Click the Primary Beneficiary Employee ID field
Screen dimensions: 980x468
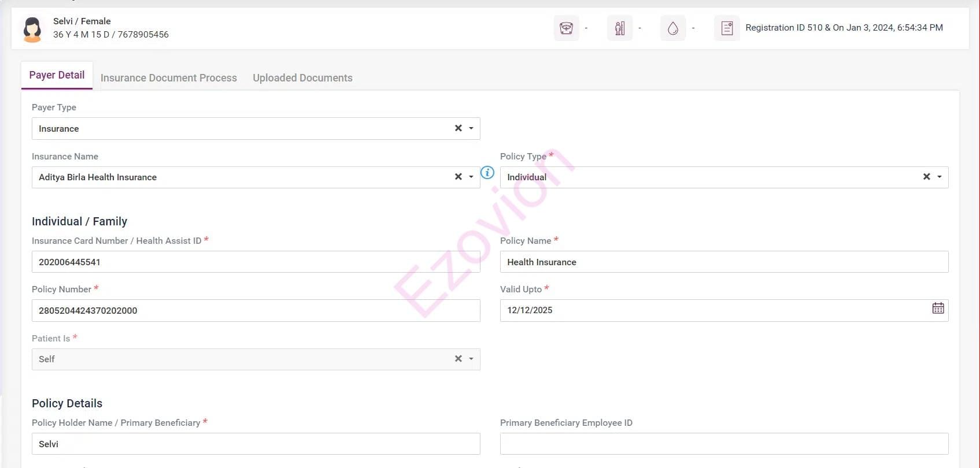pyautogui.click(x=724, y=444)
